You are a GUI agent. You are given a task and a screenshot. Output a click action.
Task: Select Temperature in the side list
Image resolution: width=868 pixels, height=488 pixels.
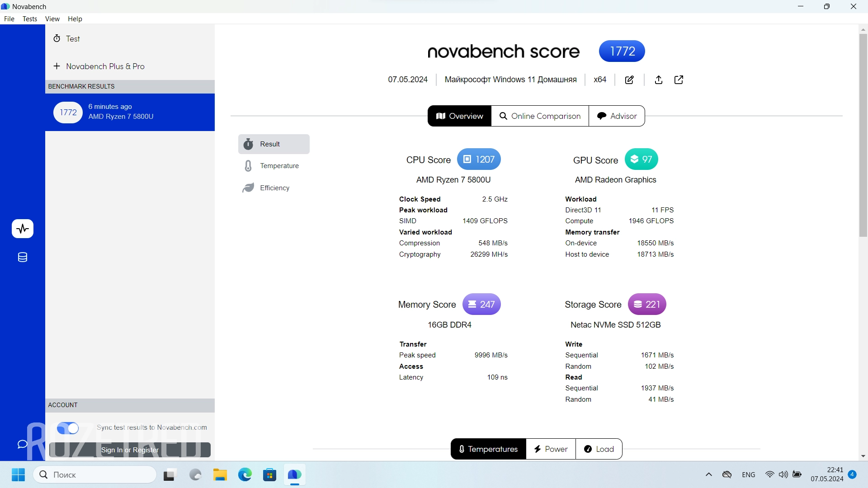tap(274, 166)
